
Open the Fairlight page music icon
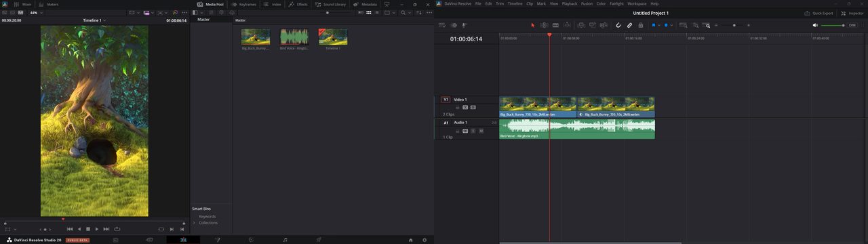[x=285, y=240]
